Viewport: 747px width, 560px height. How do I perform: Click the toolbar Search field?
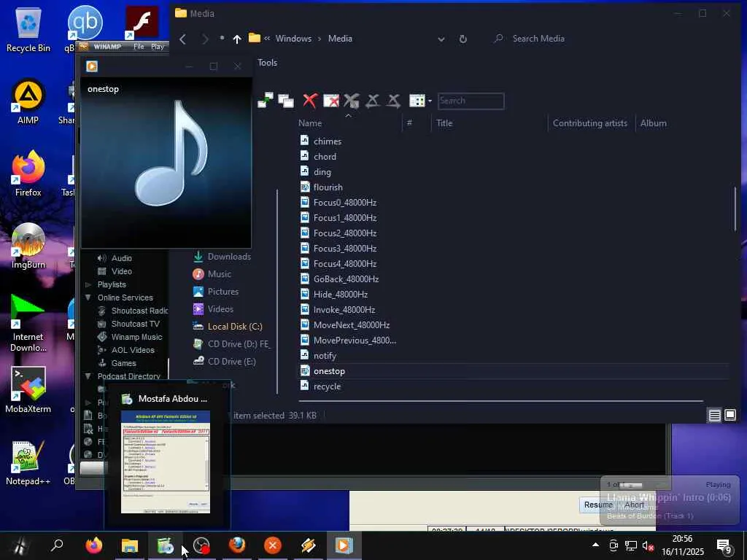(471, 101)
